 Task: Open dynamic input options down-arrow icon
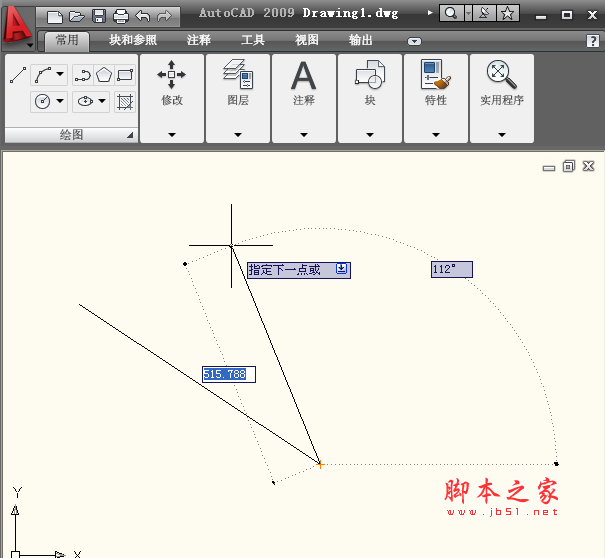click(x=342, y=268)
